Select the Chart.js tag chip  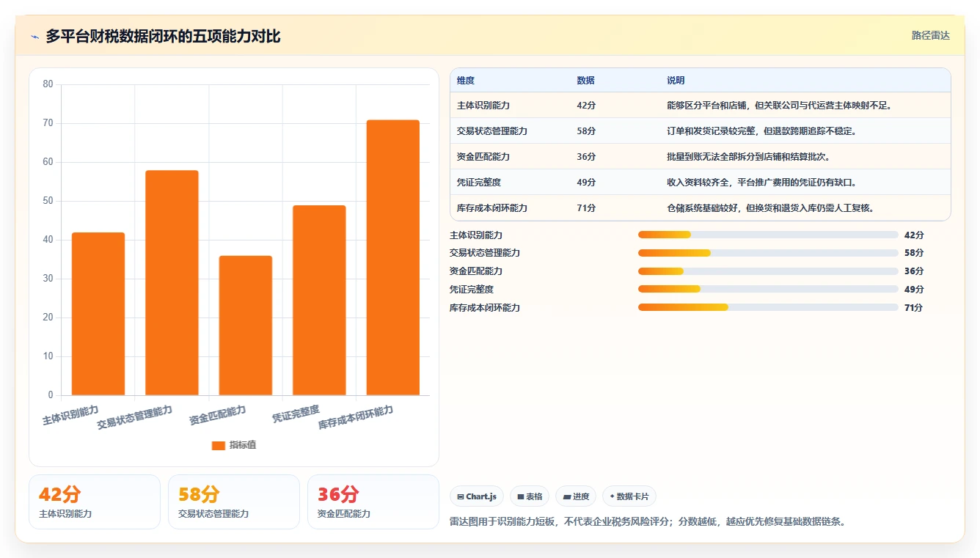477,496
